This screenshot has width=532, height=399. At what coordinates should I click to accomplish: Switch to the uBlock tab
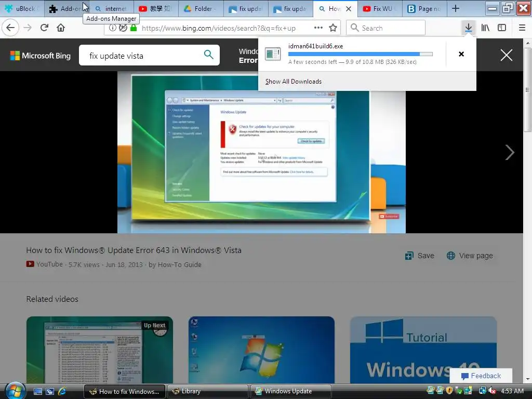(x=22, y=8)
